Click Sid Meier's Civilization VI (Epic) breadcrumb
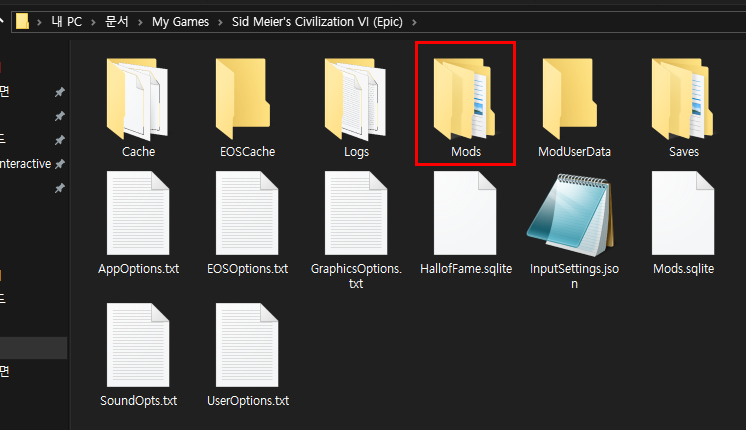 pos(317,22)
